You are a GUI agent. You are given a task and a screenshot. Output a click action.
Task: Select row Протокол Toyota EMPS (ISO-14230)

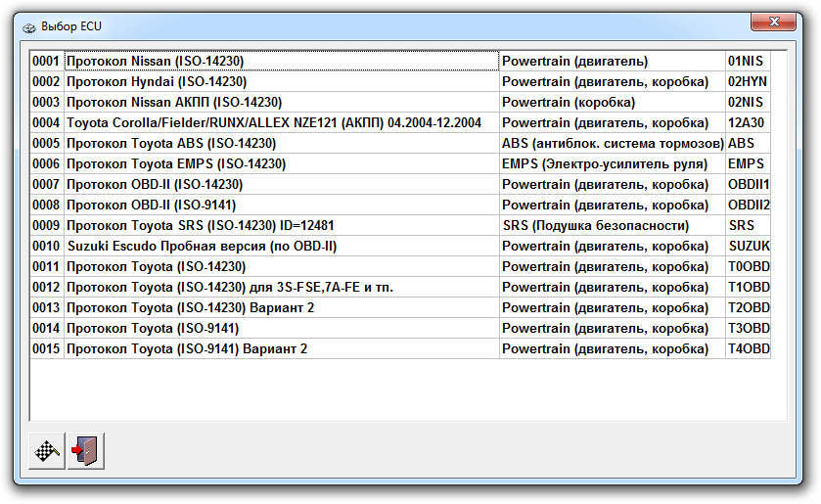tap(282, 164)
